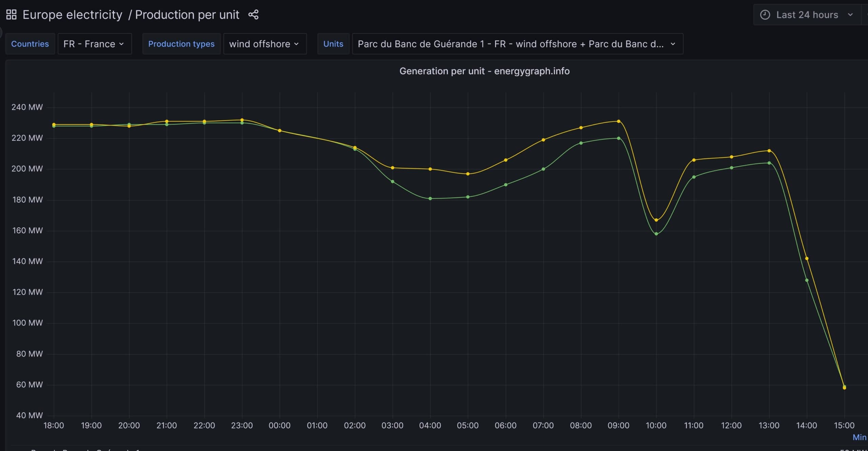The height and width of the screenshot is (451, 868).
Task: Click the green data point at 10:00 dip
Action: (656, 234)
